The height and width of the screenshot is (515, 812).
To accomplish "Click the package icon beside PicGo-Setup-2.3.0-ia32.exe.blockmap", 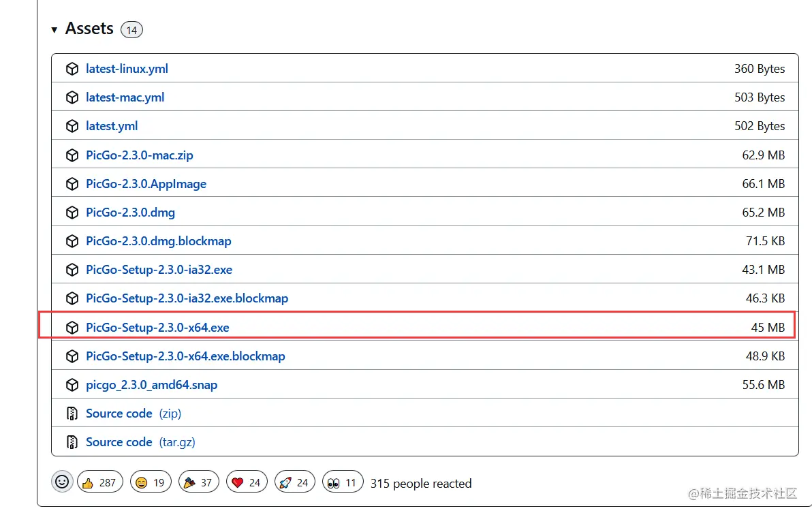I will point(72,298).
